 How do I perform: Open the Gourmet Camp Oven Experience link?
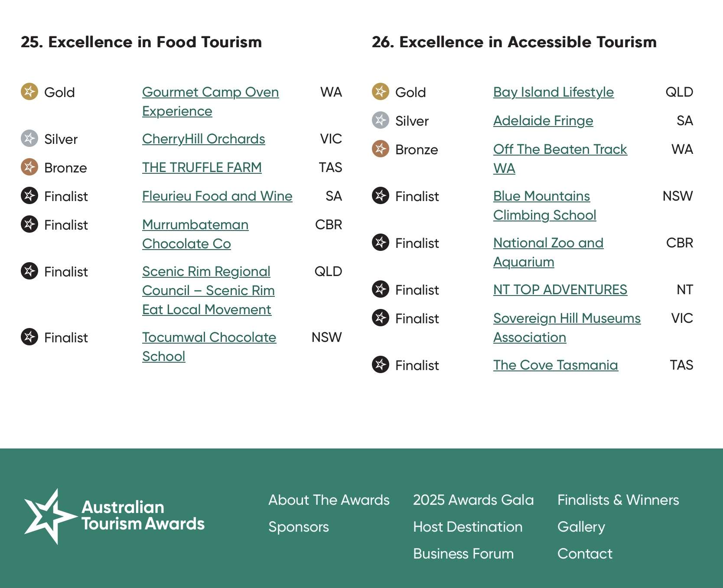pyautogui.click(x=210, y=92)
